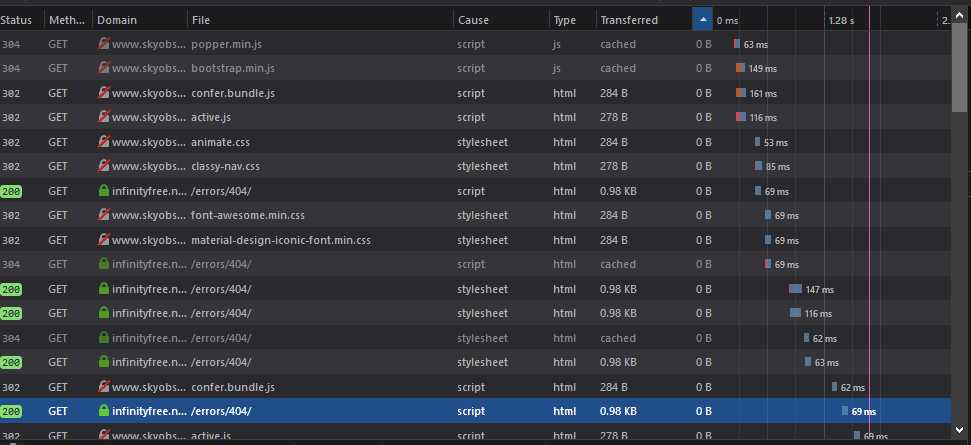Click the 85 ms waterfall bar for classy-nav.css
971x445 pixels.
pyautogui.click(x=759, y=166)
